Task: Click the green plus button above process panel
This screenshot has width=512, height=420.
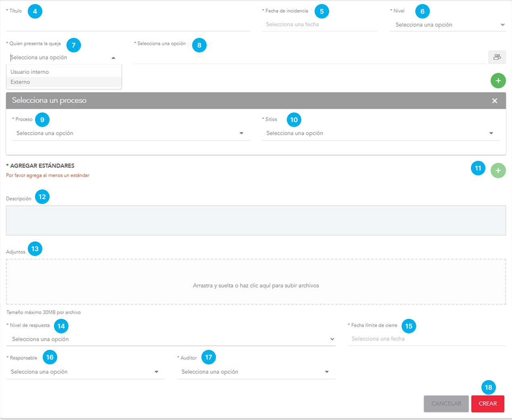Action: click(498, 81)
